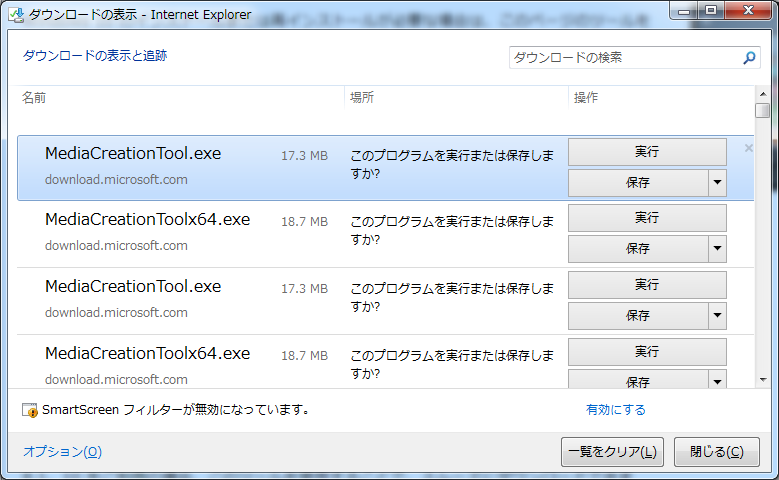Select last MediaCreationToolx64.exe file name
The image size is (779, 480).
[148, 354]
